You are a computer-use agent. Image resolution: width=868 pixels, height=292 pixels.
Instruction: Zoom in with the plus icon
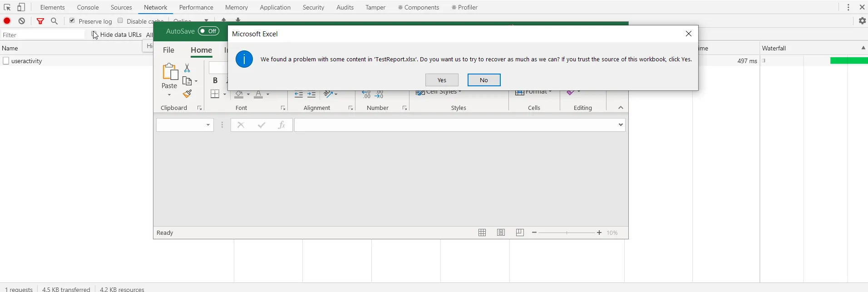click(x=599, y=233)
